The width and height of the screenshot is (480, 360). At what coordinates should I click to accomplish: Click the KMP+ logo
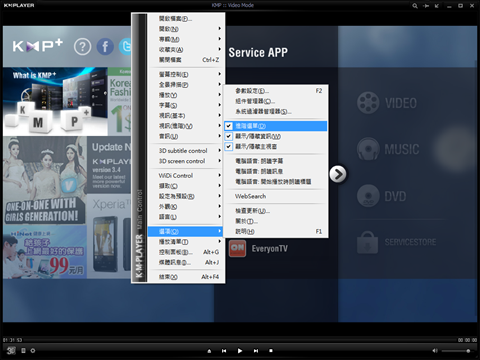(37, 46)
